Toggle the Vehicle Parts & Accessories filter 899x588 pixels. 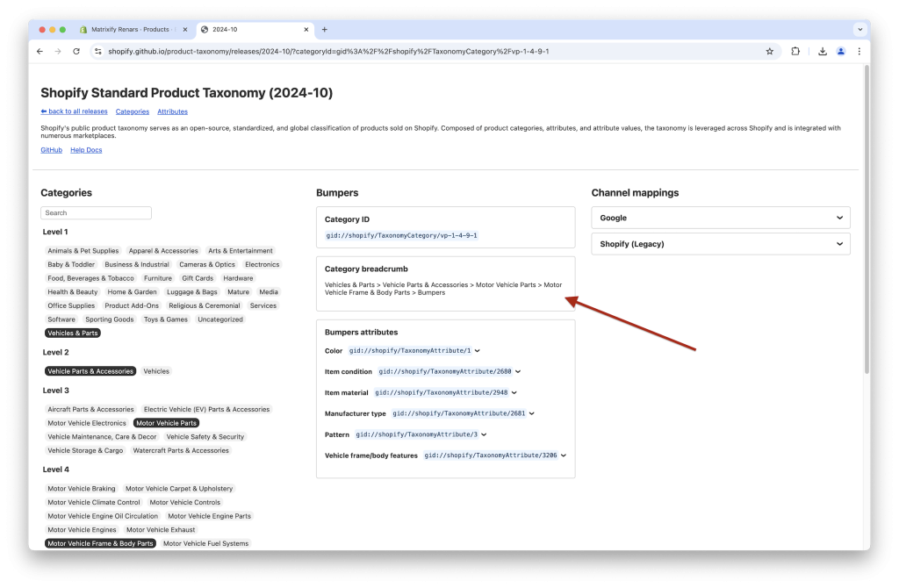[89, 370]
